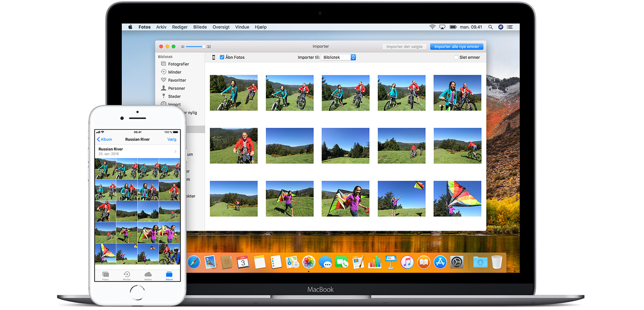Image resolution: width=644 pixels, height=310 pixels.
Task: Open Safari from the Dock
Action: pyautogui.click(x=194, y=262)
